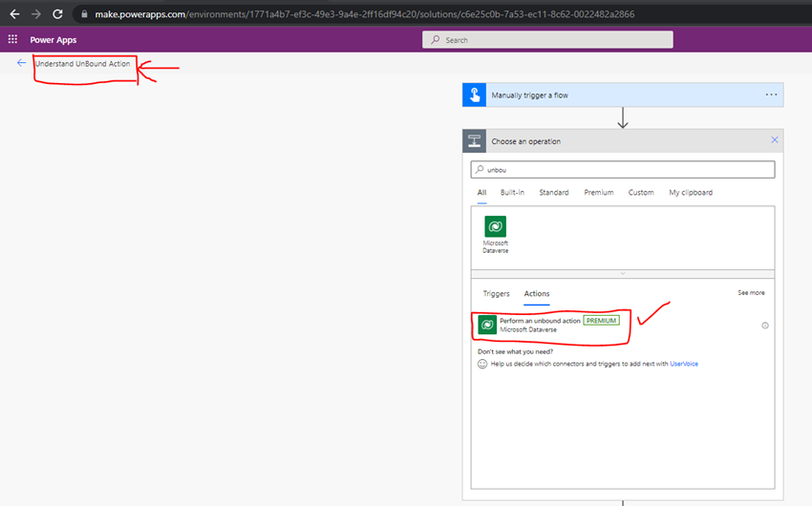Switch to the My clipboard tab

(691, 193)
